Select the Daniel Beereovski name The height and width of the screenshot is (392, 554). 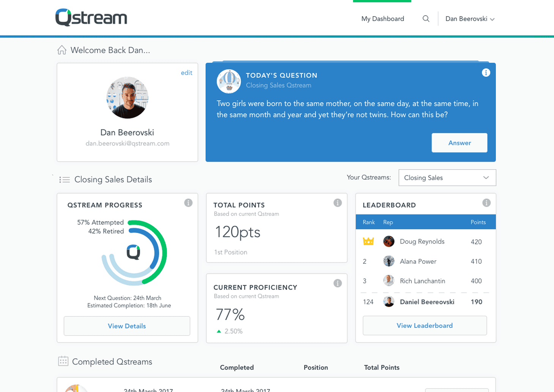click(x=427, y=302)
